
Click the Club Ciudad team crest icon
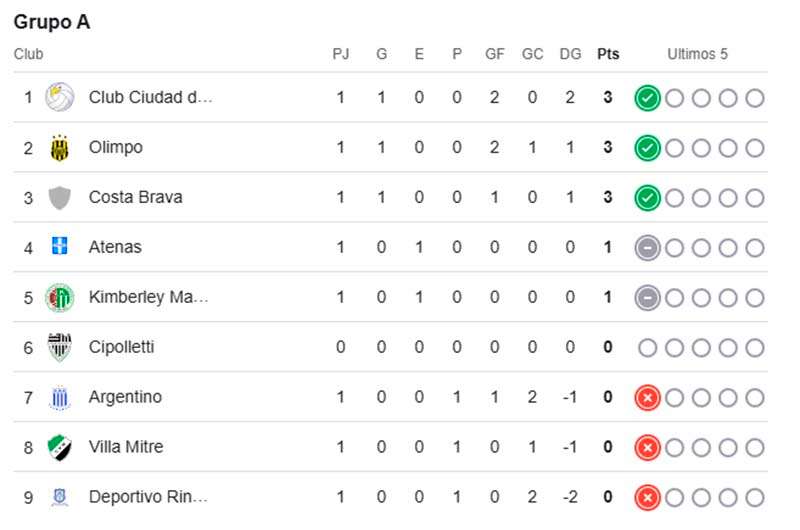click(59, 97)
